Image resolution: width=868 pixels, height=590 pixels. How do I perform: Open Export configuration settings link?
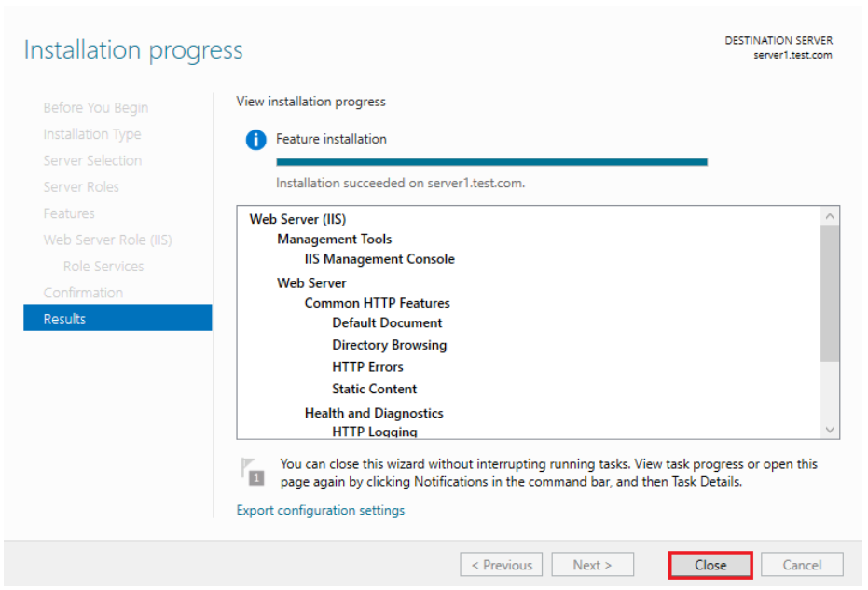(321, 510)
